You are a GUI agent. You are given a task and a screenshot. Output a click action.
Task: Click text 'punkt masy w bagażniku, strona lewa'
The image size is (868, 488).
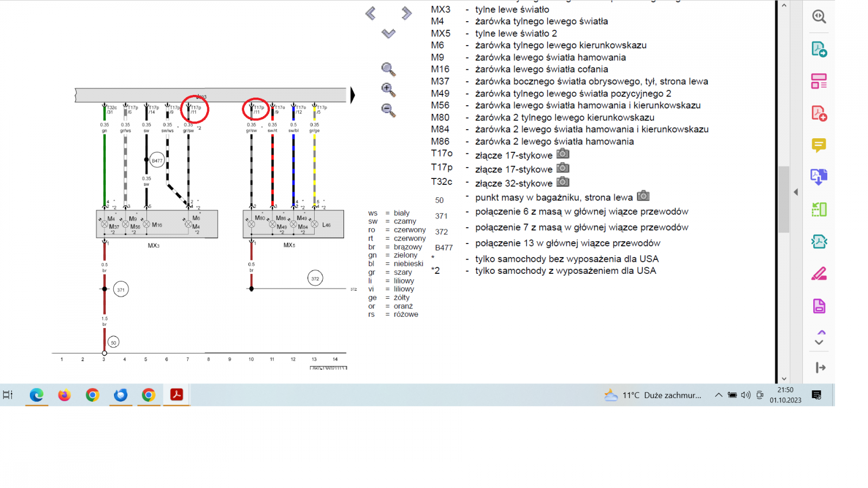554,197
